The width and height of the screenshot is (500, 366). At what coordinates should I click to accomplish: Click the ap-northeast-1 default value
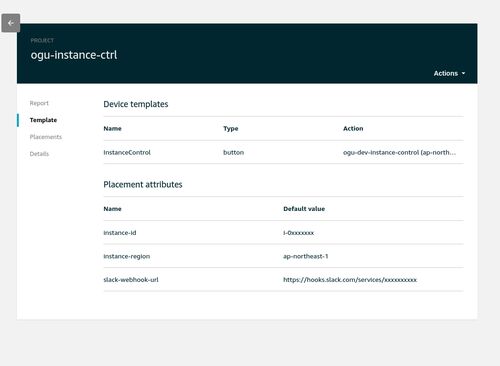pyautogui.click(x=306, y=256)
